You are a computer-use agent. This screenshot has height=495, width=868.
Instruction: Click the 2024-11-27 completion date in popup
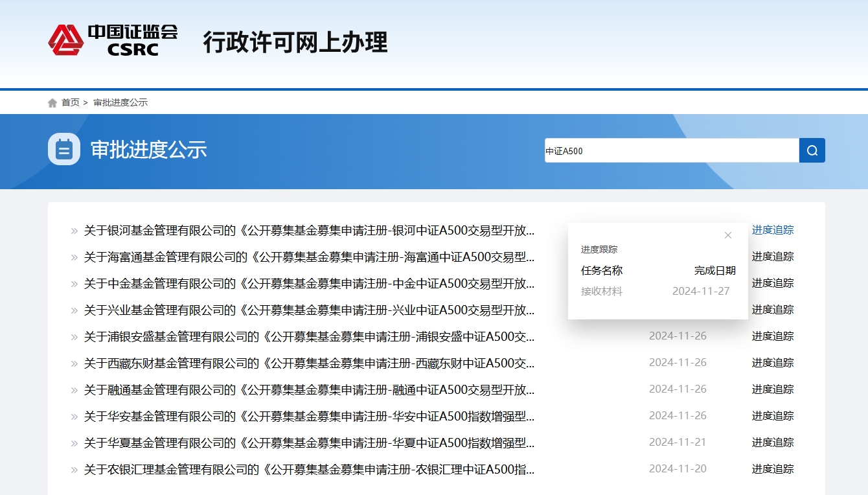[x=701, y=292]
